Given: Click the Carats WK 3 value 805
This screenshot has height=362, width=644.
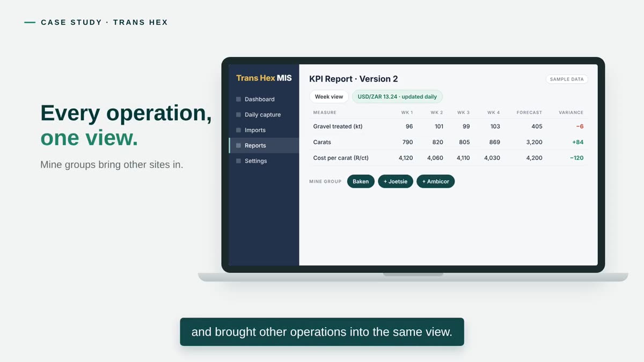Looking at the screenshot, I should (x=465, y=142).
